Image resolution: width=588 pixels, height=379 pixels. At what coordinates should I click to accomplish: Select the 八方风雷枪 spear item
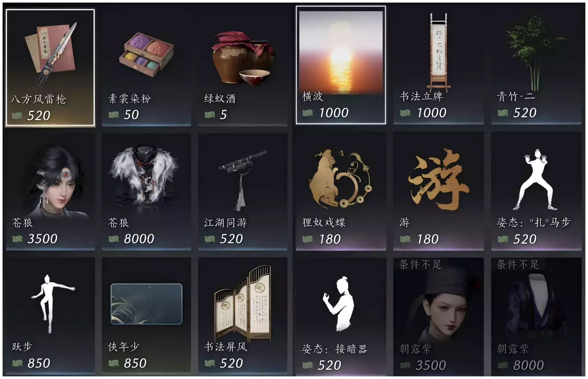click(50, 68)
